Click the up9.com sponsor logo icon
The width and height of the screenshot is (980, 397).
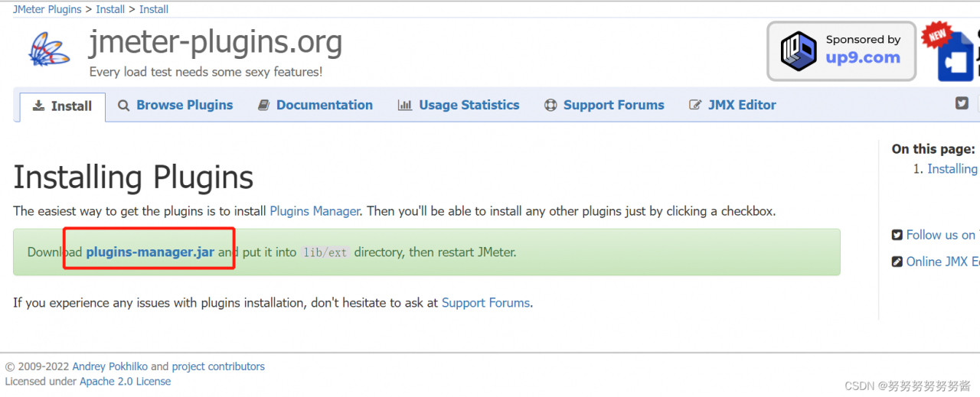click(x=799, y=51)
